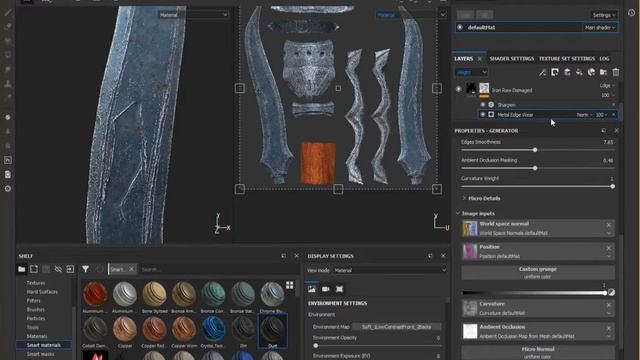
Task: Click the Custom grunge uniform color button
Action: tap(538, 273)
